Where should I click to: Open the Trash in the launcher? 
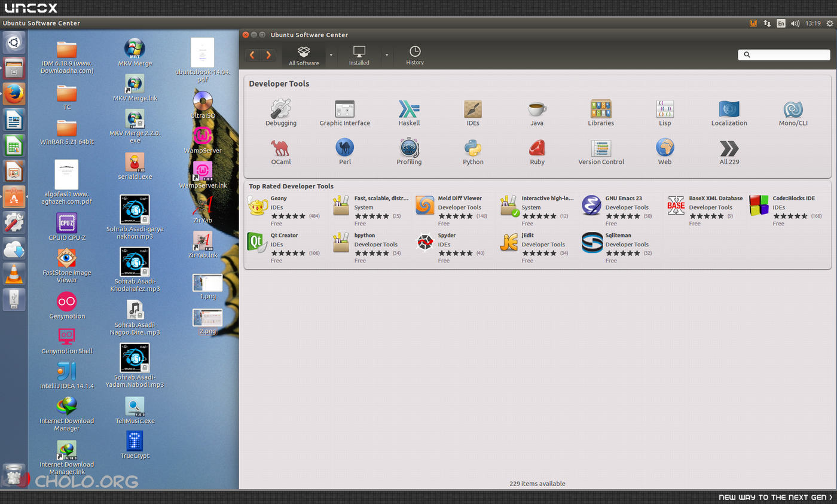14,475
